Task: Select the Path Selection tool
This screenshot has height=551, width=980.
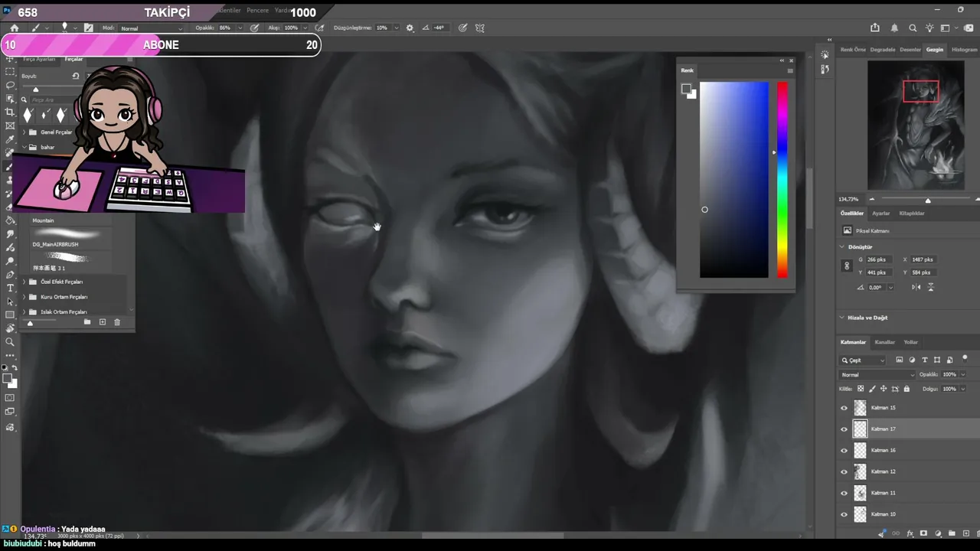Action: [x=10, y=302]
